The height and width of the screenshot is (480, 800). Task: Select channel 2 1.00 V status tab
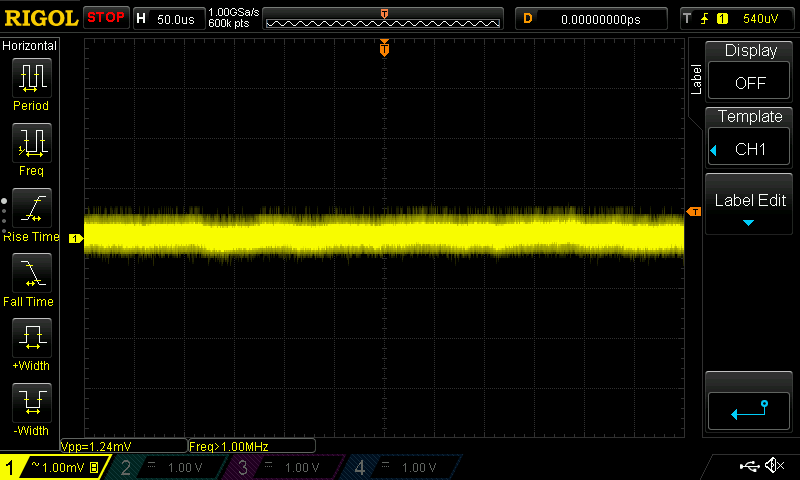click(x=168, y=467)
